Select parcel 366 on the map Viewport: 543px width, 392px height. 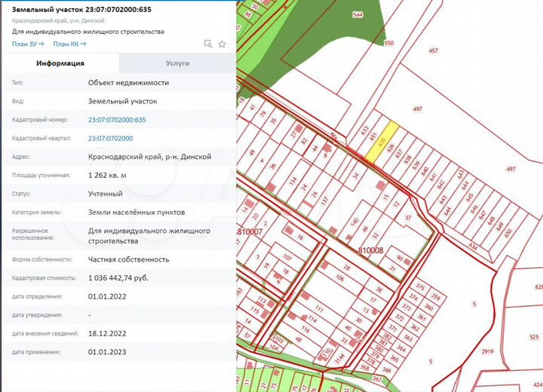click(386, 369)
